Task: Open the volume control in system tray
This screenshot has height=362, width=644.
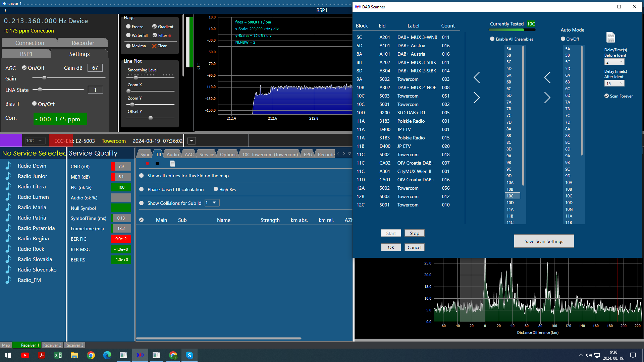Action: [x=589, y=355]
